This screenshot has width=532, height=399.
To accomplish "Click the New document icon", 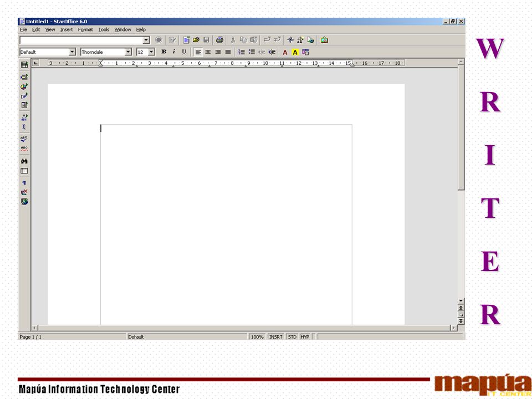I will [x=186, y=40].
